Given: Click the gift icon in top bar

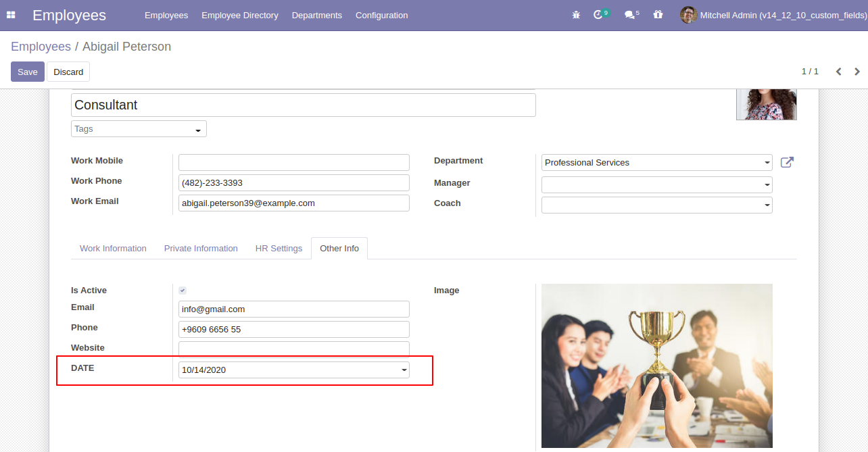Looking at the screenshot, I should 658,14.
